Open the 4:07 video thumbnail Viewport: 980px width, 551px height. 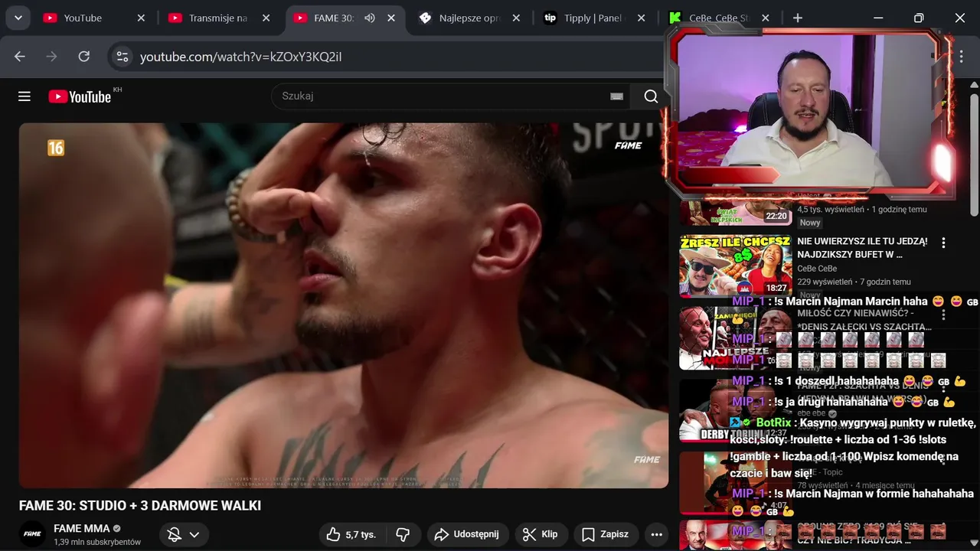(x=736, y=483)
